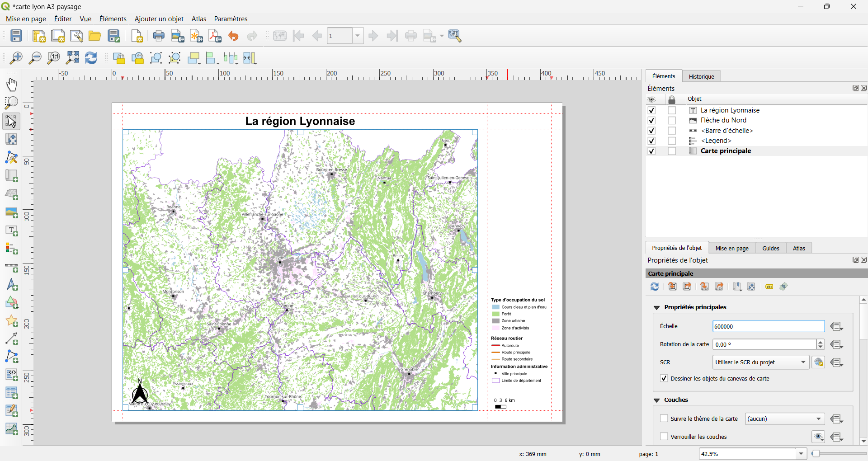Enable Suivre le thème de la carte

point(664,419)
